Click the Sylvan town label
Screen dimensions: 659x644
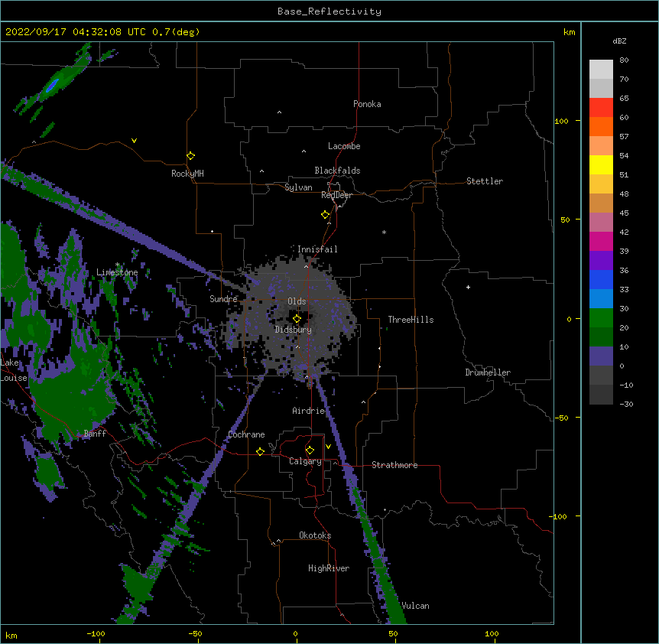tap(298, 187)
